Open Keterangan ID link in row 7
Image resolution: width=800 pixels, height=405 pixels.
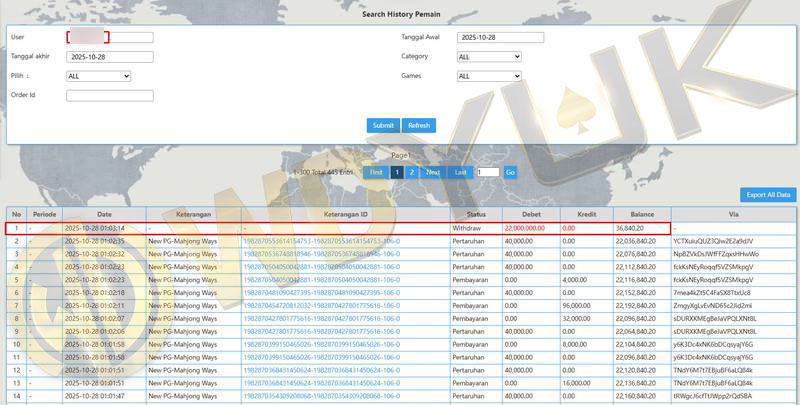pyautogui.click(x=322, y=304)
